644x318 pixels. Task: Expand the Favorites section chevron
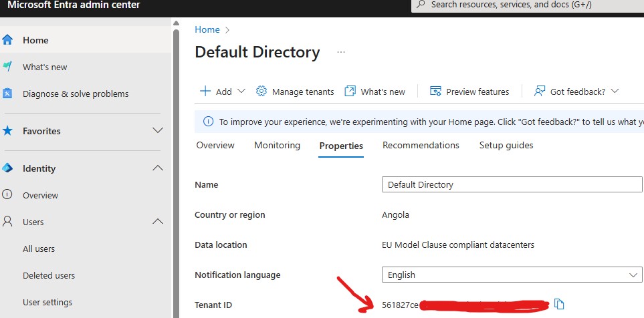point(158,130)
